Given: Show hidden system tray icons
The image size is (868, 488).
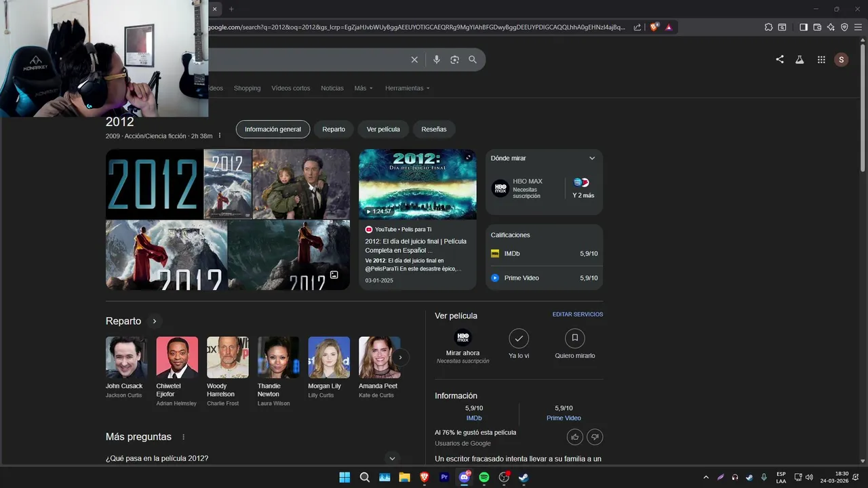Looking at the screenshot, I should 706,477.
